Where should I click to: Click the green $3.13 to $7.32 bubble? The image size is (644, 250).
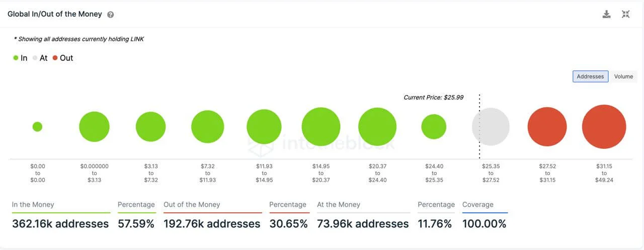(150, 127)
